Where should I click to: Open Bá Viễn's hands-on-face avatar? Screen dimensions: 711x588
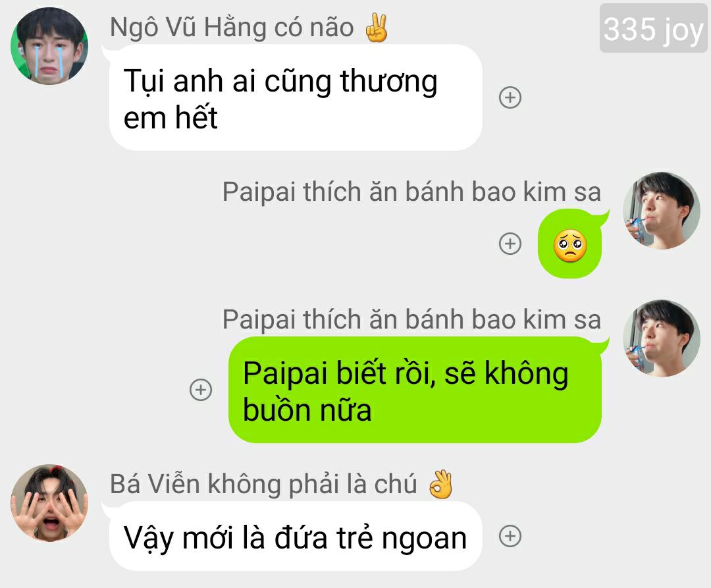click(x=49, y=503)
